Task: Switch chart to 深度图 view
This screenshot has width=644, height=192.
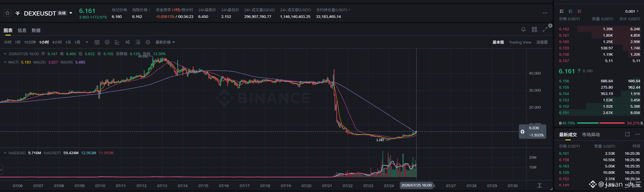Action: tap(542, 42)
